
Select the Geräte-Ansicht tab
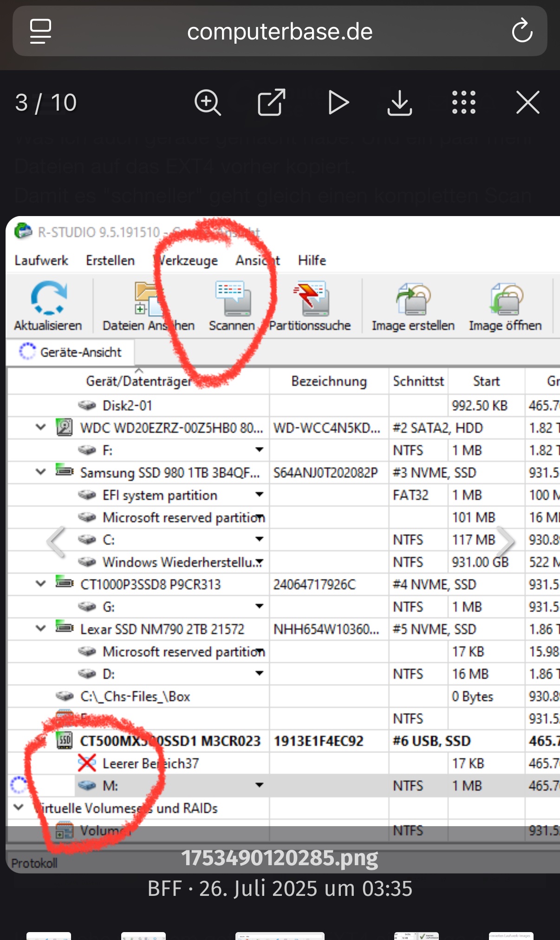[71, 352]
